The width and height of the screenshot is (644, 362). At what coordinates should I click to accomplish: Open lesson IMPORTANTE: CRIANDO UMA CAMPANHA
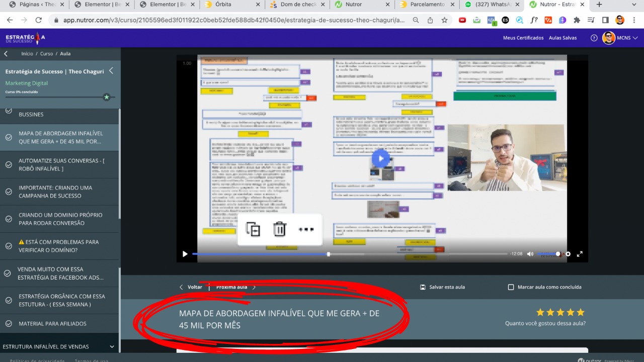(60, 192)
